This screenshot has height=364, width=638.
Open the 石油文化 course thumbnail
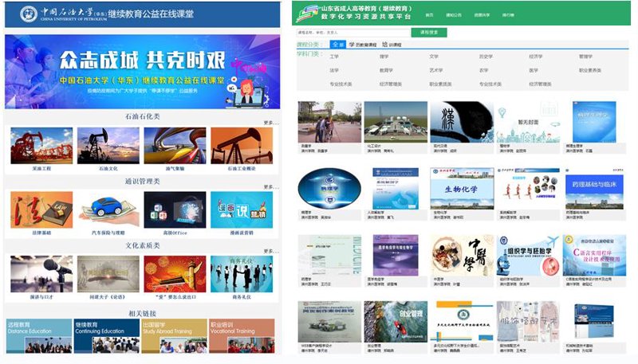pos(108,146)
